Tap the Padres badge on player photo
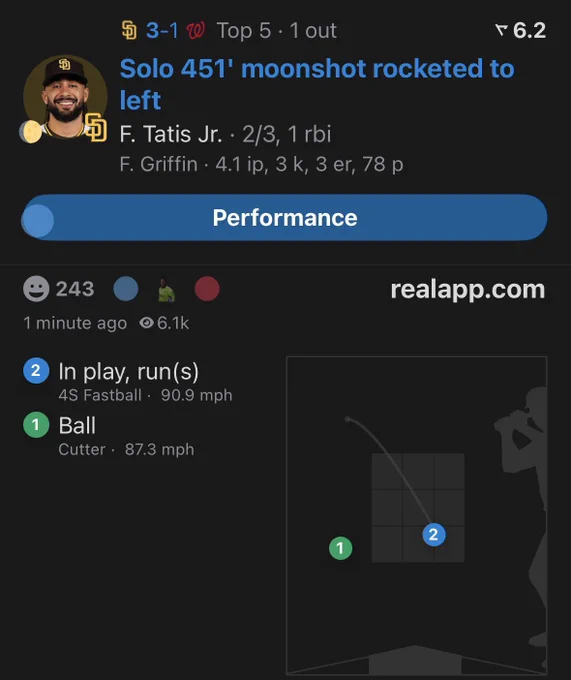The height and width of the screenshot is (680, 571). pos(96,127)
